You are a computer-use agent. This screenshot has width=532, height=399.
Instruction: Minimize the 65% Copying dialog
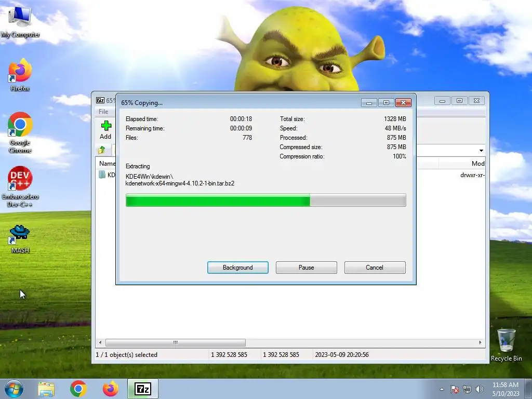[x=369, y=102]
